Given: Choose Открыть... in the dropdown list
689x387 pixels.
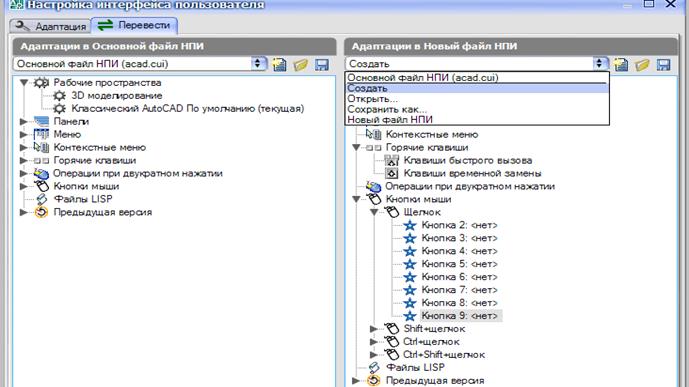Looking at the screenshot, I should click(x=477, y=99).
